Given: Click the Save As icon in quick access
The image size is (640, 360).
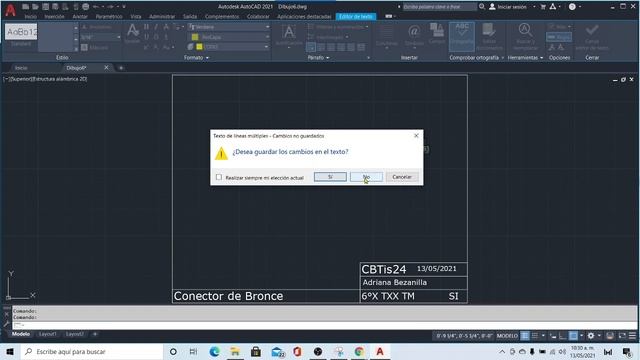Looking at the screenshot, I should point(55,7).
